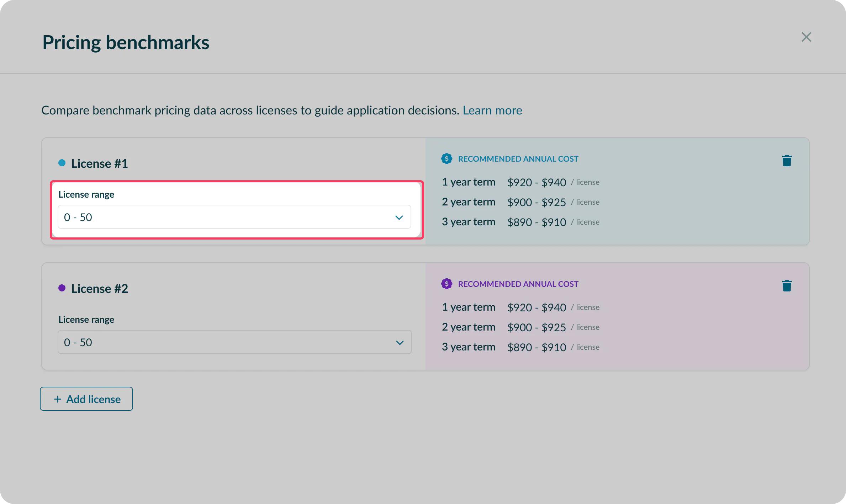This screenshot has height=504, width=846.
Task: Open the Learn more link
Action: coord(492,110)
